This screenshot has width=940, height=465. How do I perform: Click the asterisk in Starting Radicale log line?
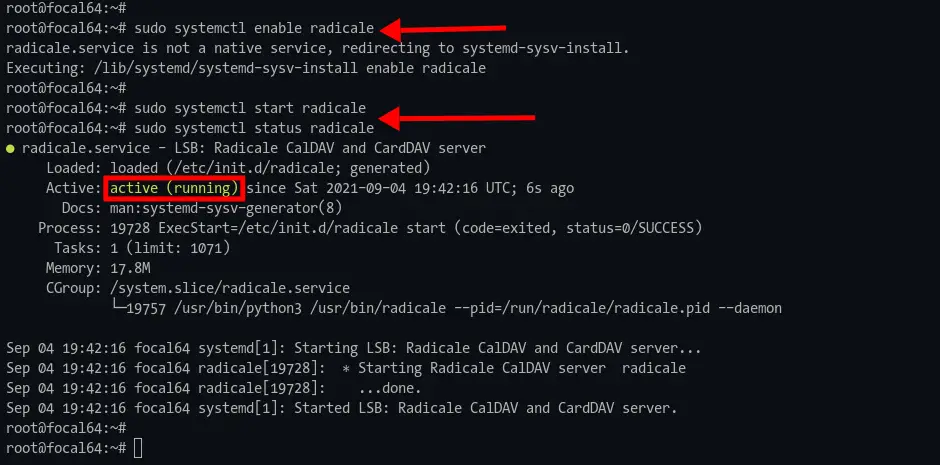(346, 369)
